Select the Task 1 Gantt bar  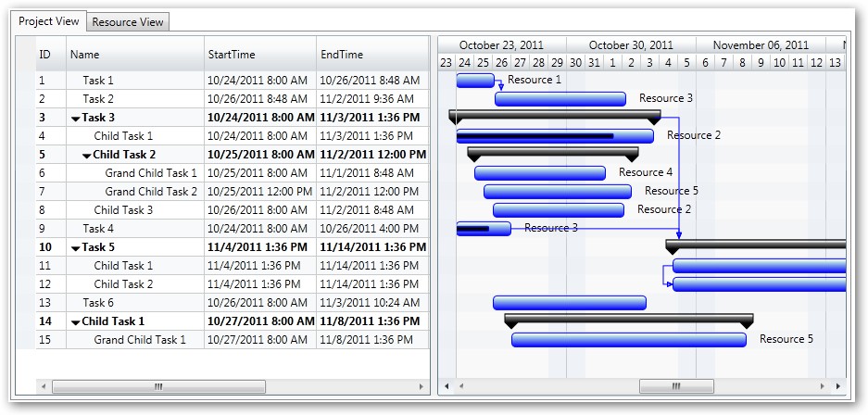pos(475,81)
